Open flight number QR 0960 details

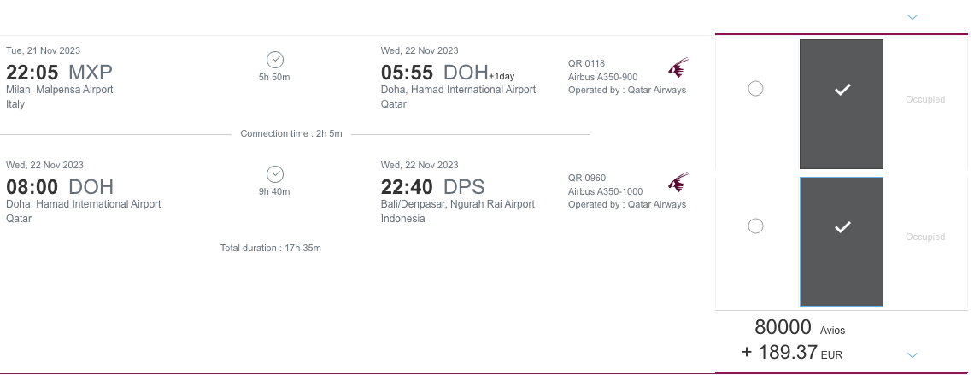[x=587, y=178]
